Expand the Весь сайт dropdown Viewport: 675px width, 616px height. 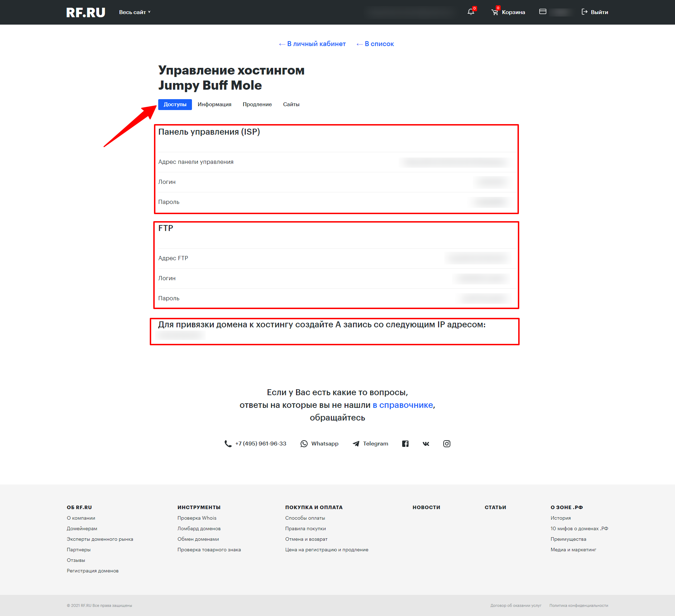coord(135,12)
